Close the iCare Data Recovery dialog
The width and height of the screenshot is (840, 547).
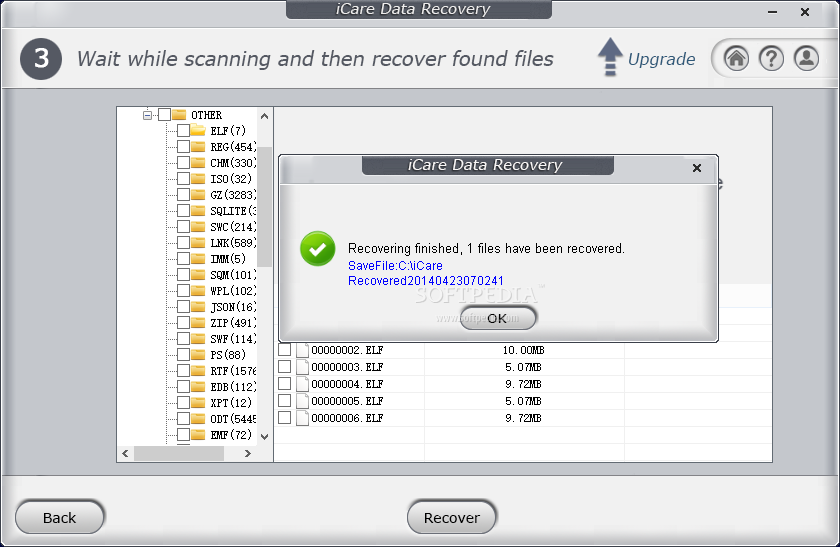click(696, 168)
